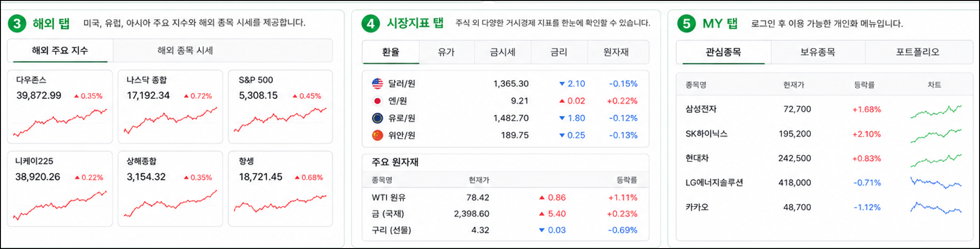This screenshot has height=249, width=980.
Task: Click the WTI 원유 commodity row
Action: [504, 198]
